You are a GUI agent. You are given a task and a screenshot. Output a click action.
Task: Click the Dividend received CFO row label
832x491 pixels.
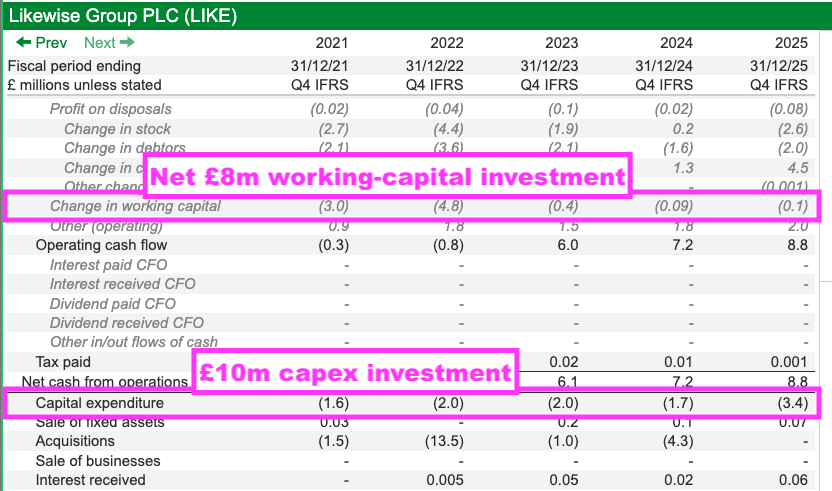click(x=127, y=323)
